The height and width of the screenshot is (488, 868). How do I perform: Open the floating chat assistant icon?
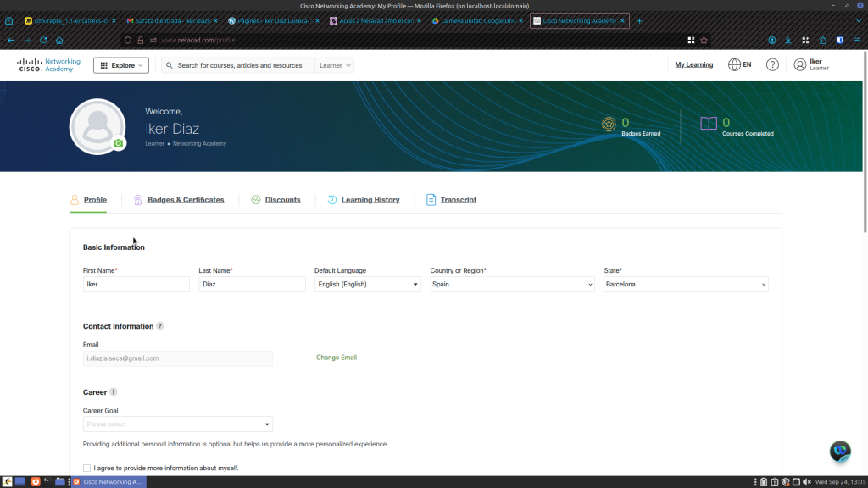coord(839,451)
